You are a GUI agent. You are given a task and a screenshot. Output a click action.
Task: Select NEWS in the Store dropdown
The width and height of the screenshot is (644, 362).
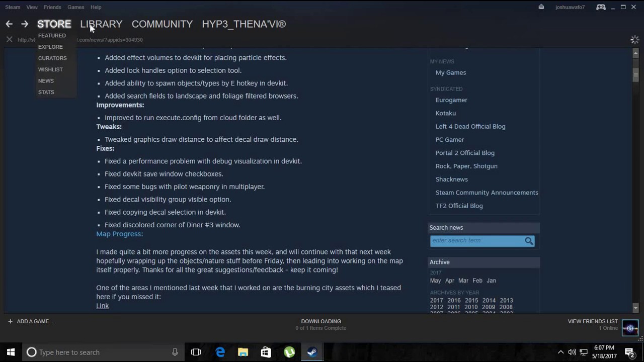[x=46, y=81]
